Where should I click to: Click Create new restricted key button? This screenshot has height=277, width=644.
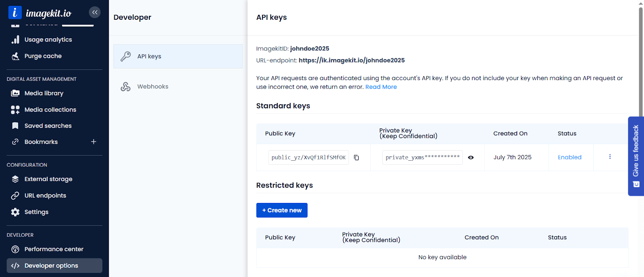(282, 210)
